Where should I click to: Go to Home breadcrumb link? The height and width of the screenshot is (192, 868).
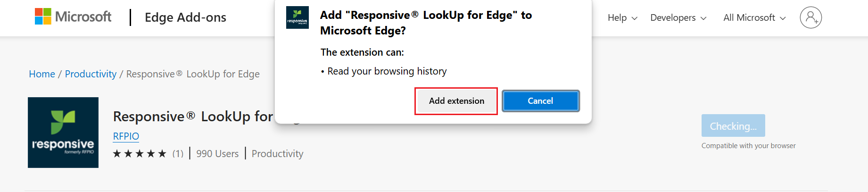click(42, 74)
